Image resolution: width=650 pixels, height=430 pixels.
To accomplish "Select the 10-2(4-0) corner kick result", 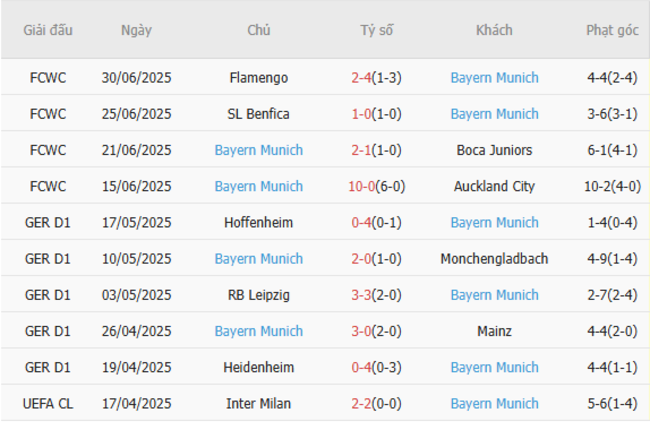I will (x=612, y=186).
